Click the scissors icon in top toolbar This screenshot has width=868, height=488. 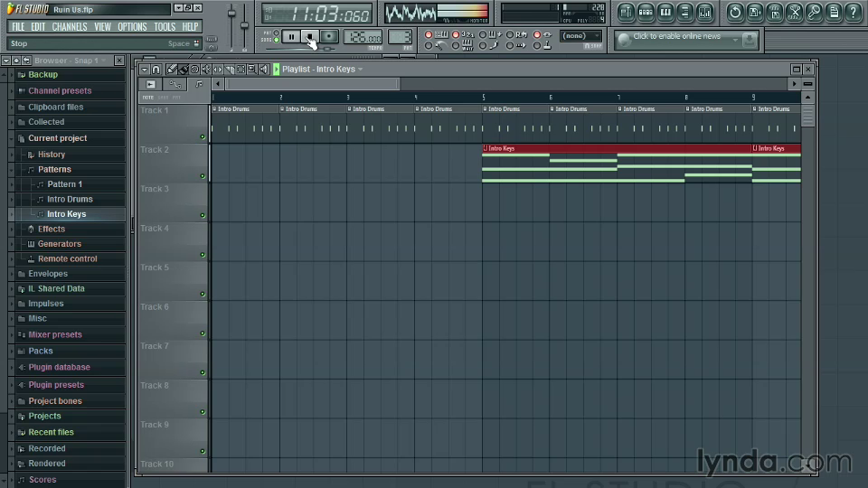pos(795,12)
